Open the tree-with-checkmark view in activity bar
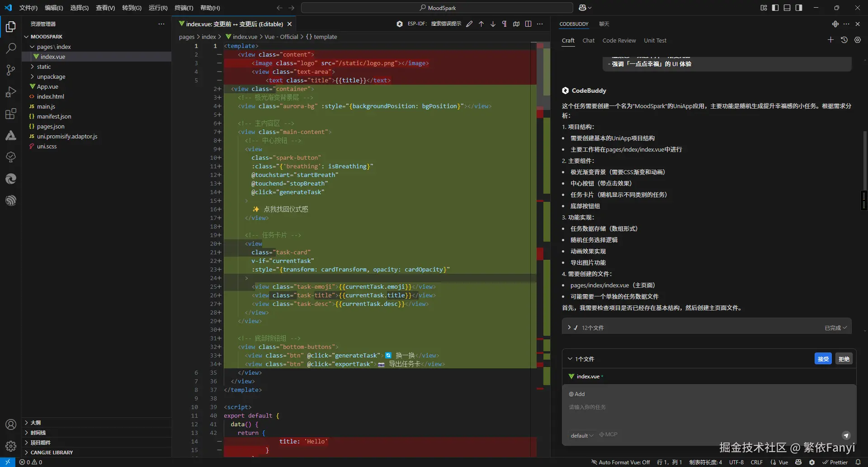The width and height of the screenshot is (868, 467). point(11,157)
